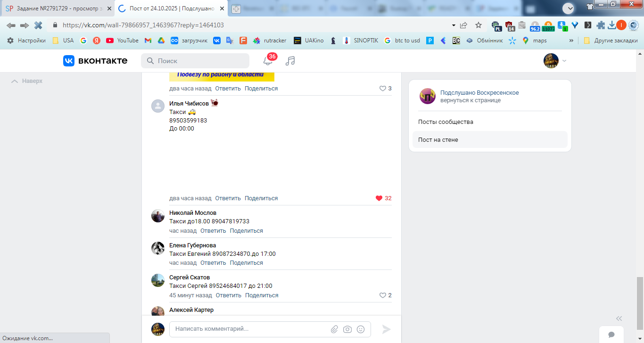The width and height of the screenshot is (644, 343).
Task: Click the VK Поиск search box
Action: [x=195, y=61]
